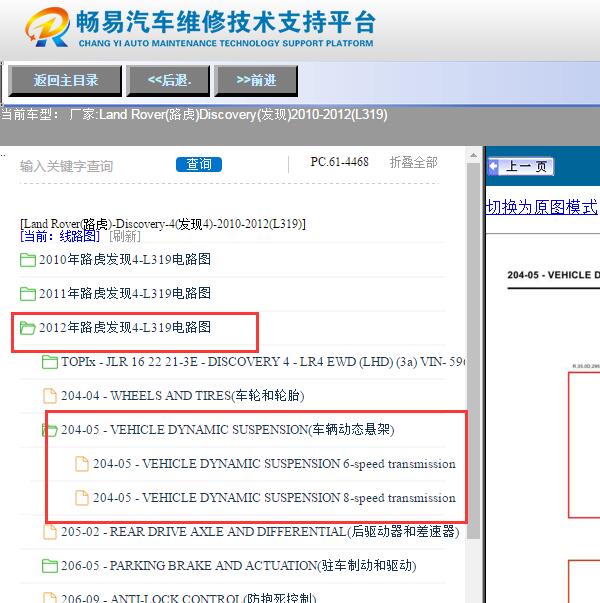Click the PC.61-4468 text
The height and width of the screenshot is (603, 600).
[x=339, y=162]
